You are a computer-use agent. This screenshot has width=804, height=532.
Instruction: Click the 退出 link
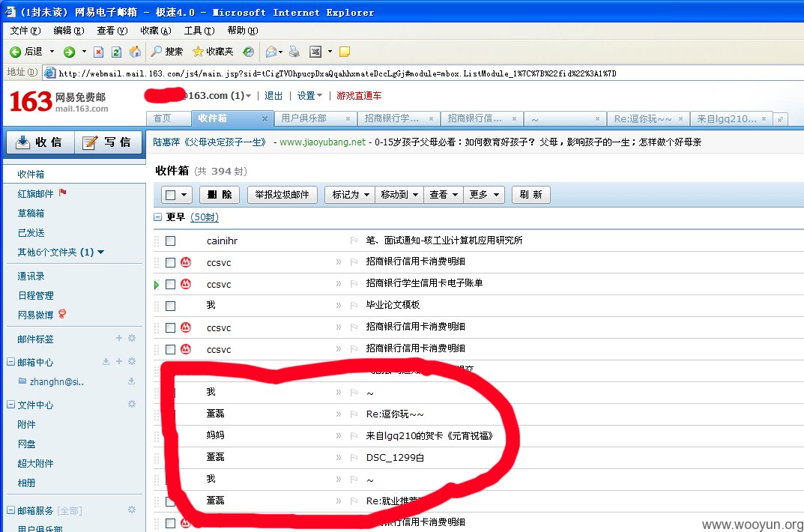click(273, 96)
